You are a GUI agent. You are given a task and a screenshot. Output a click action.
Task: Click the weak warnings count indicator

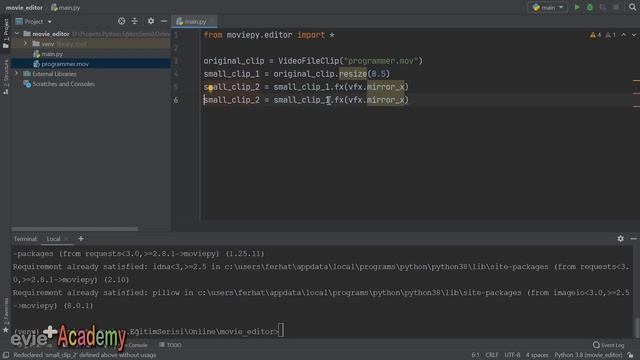611,35
